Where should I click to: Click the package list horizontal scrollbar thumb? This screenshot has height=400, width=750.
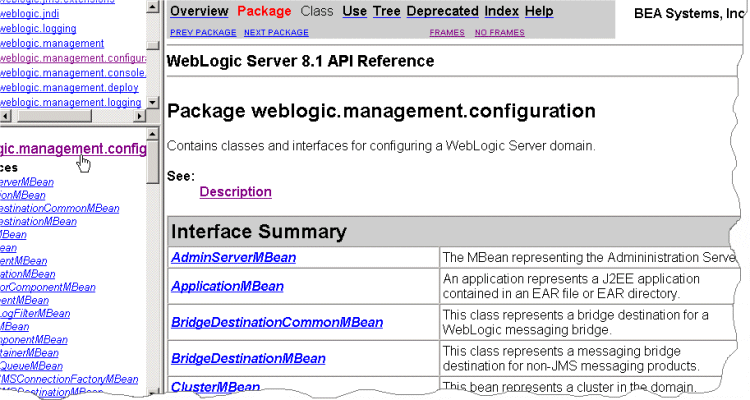point(54,116)
